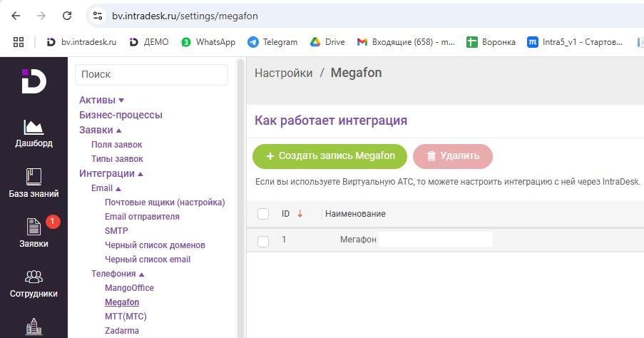Open Типы заявок settings
The width and height of the screenshot is (644, 338).
[117, 159]
